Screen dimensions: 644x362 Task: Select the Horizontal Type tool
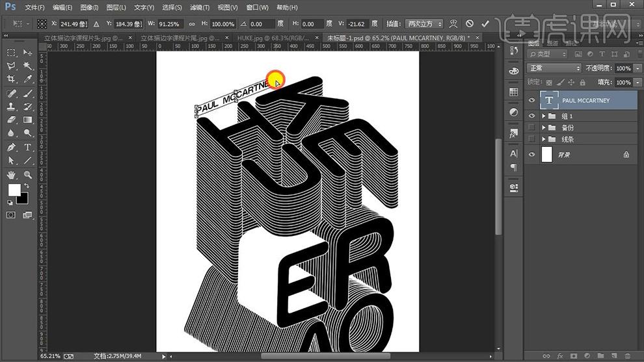click(27, 148)
